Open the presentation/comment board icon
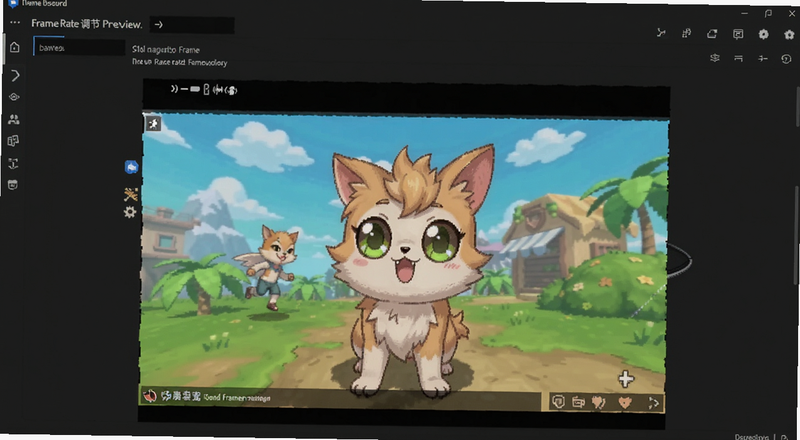Viewport: 800px width, 440px height. [738, 34]
